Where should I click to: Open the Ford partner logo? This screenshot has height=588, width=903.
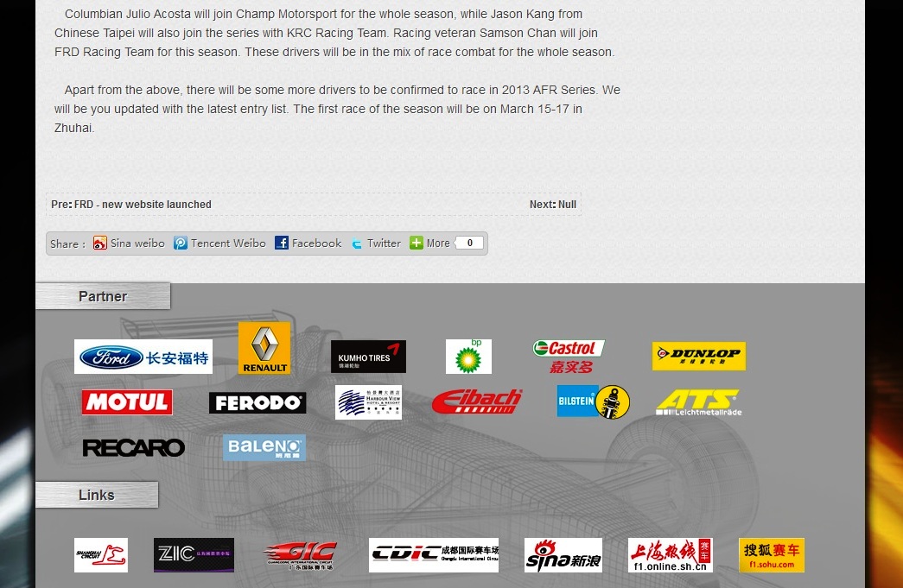[x=143, y=357]
